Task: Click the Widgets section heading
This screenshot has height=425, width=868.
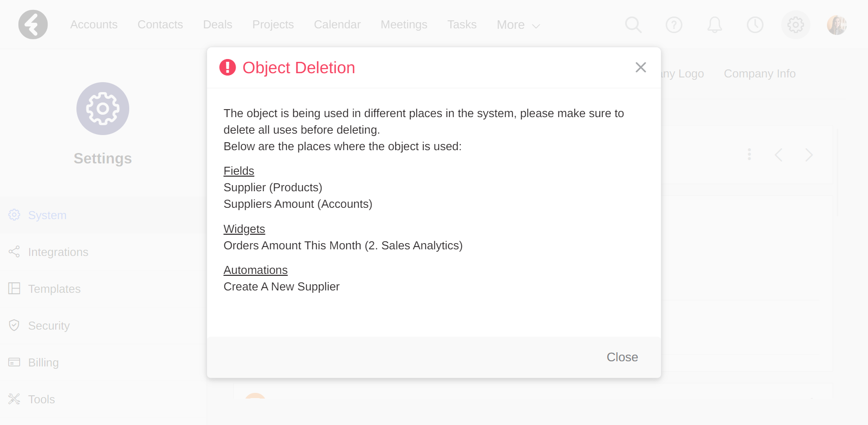Action: tap(244, 229)
